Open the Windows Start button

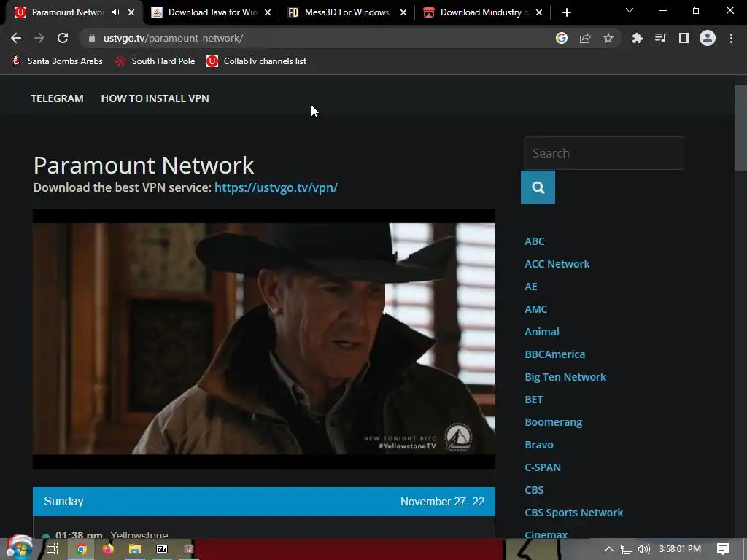click(19, 548)
